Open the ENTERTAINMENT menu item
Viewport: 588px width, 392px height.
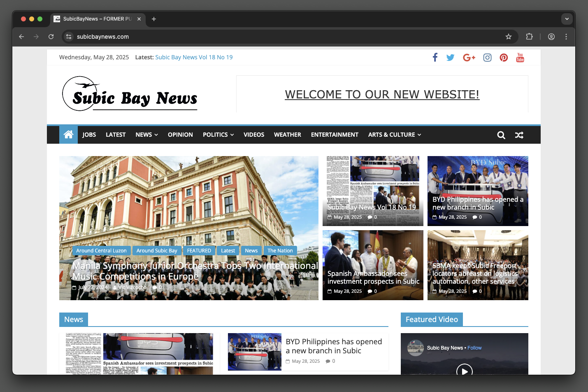(x=335, y=135)
